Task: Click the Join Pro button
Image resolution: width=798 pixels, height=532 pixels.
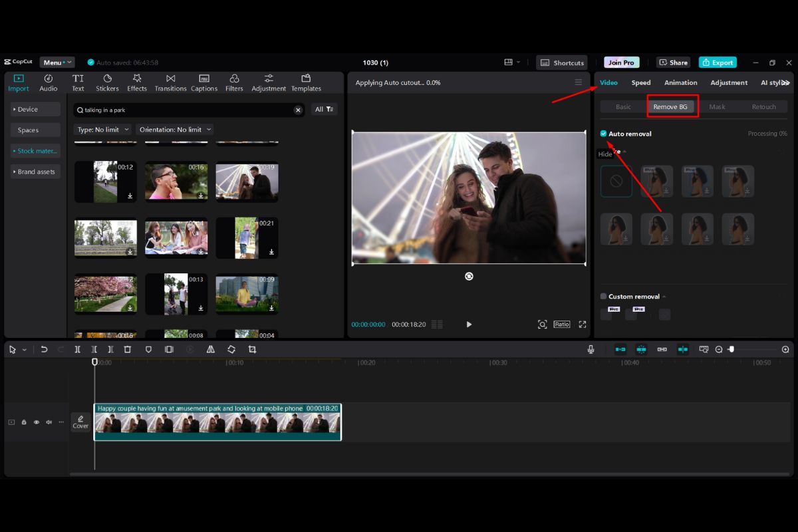Action: tap(621, 63)
